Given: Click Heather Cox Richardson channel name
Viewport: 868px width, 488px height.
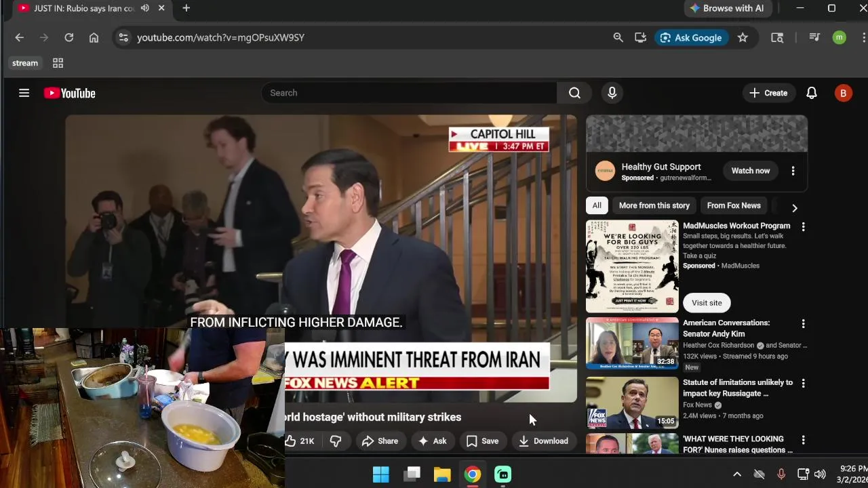Looking at the screenshot, I should tap(718, 346).
